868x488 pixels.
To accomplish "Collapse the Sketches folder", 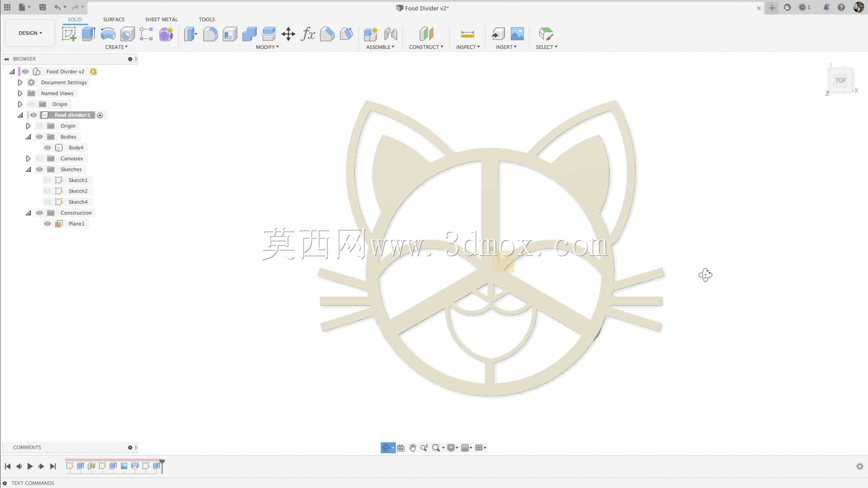I will click(29, 169).
